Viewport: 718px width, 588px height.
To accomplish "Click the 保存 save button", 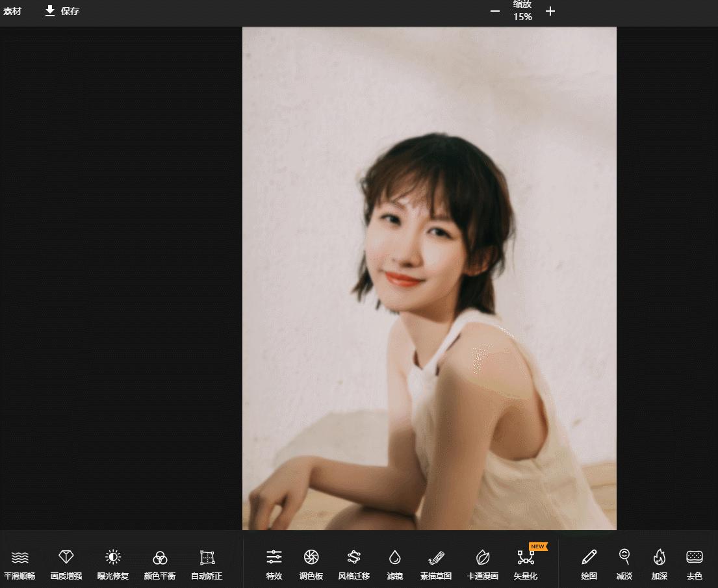I will [62, 11].
